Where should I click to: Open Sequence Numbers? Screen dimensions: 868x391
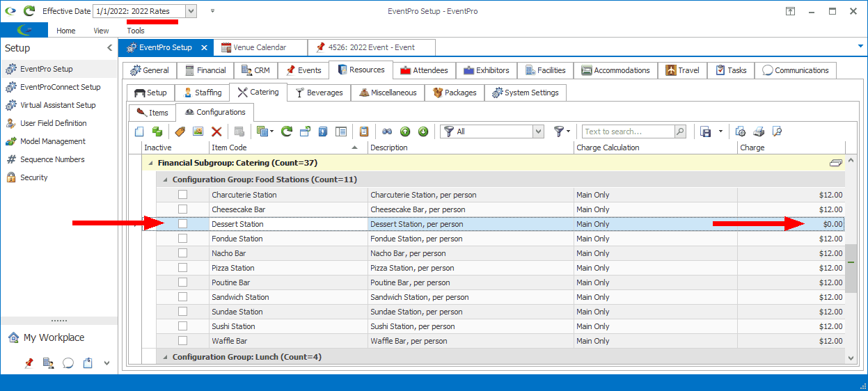pos(45,159)
